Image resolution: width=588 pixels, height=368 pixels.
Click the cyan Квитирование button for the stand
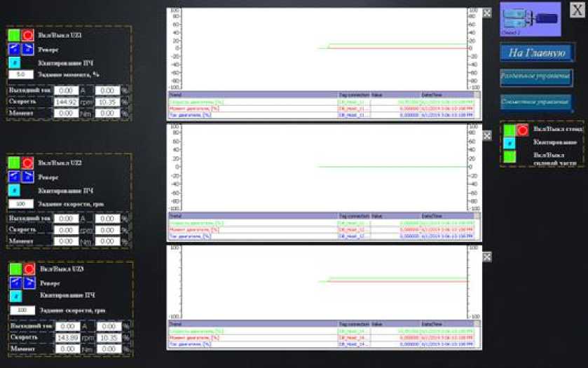(x=510, y=143)
